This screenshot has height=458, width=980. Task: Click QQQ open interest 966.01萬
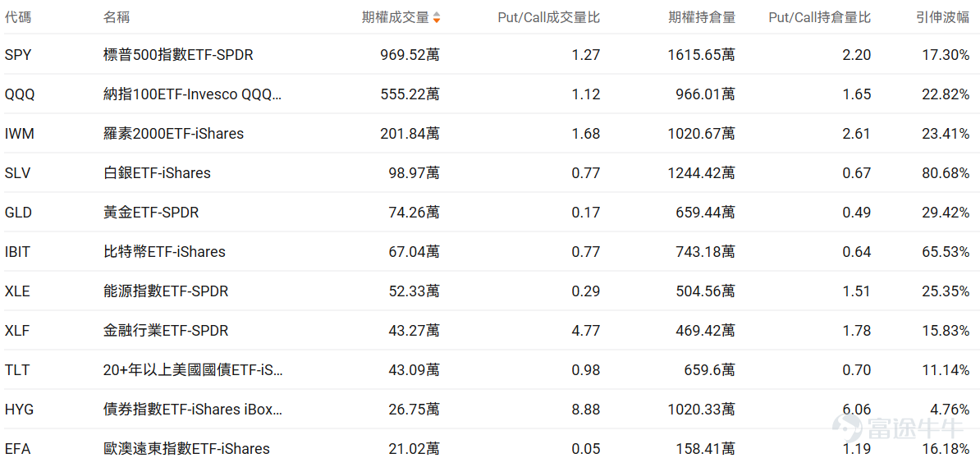706,94
